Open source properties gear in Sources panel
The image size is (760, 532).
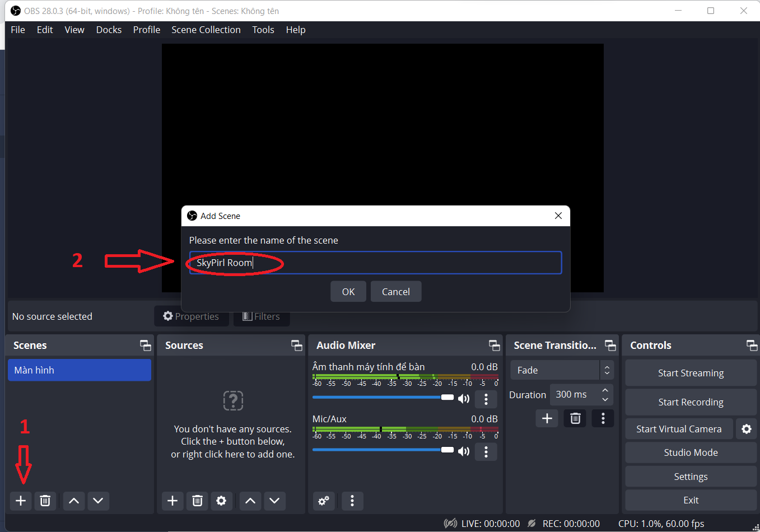(x=221, y=501)
